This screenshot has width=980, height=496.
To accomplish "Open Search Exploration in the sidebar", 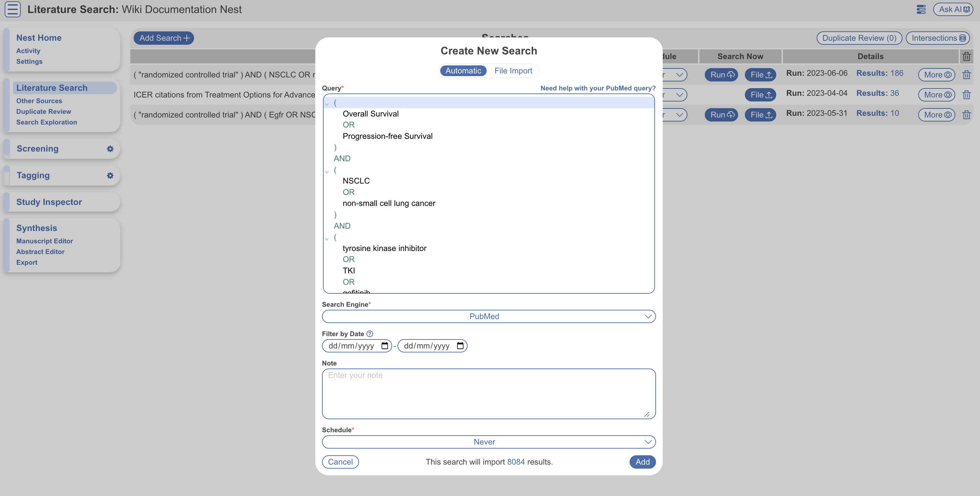I will 46,122.
